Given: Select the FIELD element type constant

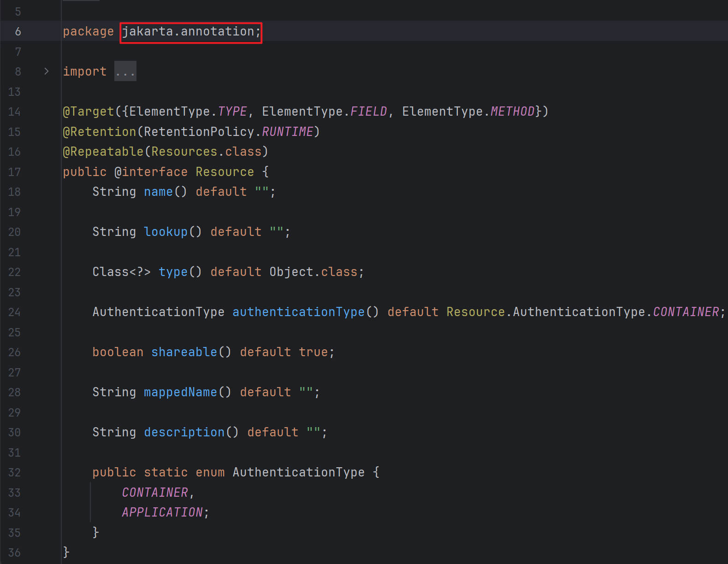Looking at the screenshot, I should (x=368, y=112).
